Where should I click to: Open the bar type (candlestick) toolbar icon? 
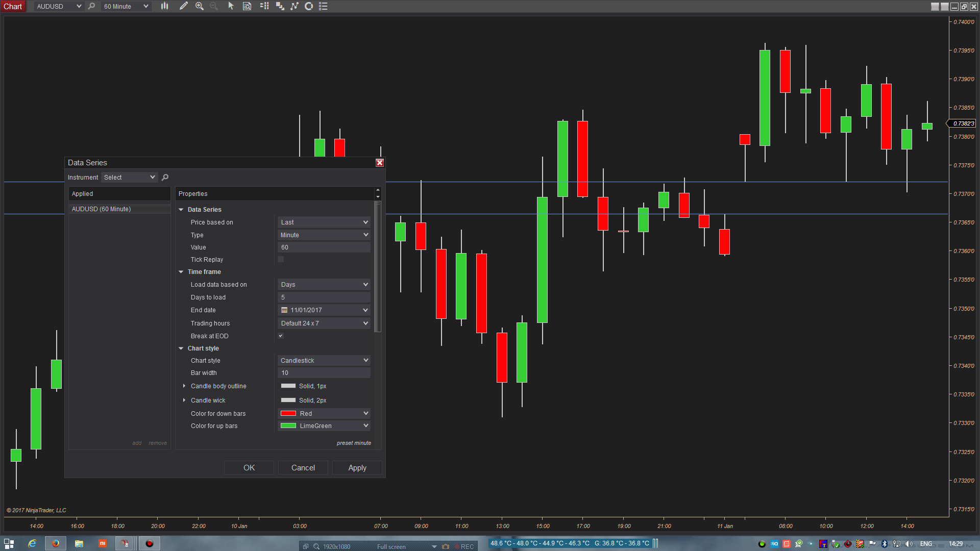164,6
